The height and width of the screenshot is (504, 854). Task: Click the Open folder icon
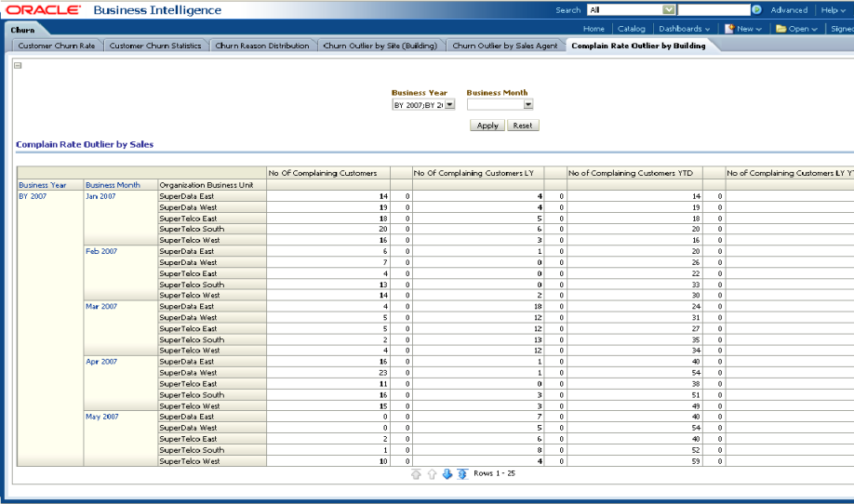(x=781, y=29)
